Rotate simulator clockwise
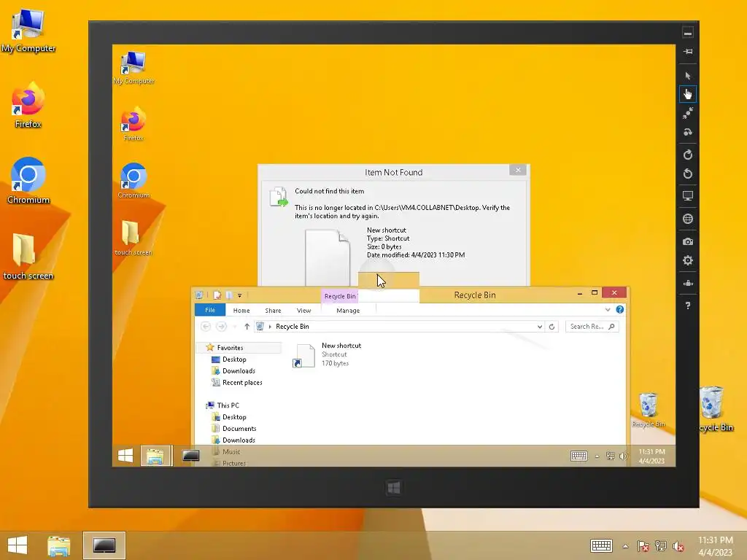This screenshot has height=560, width=747. click(x=687, y=155)
